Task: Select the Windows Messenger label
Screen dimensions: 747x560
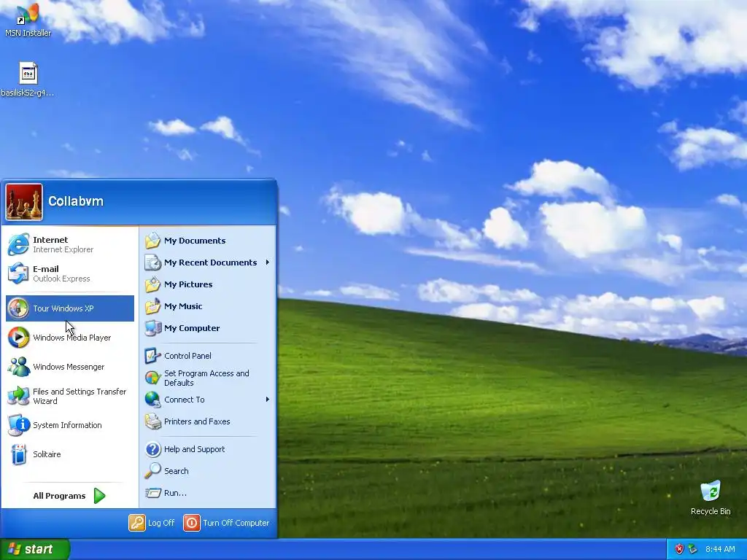Action: tap(69, 367)
